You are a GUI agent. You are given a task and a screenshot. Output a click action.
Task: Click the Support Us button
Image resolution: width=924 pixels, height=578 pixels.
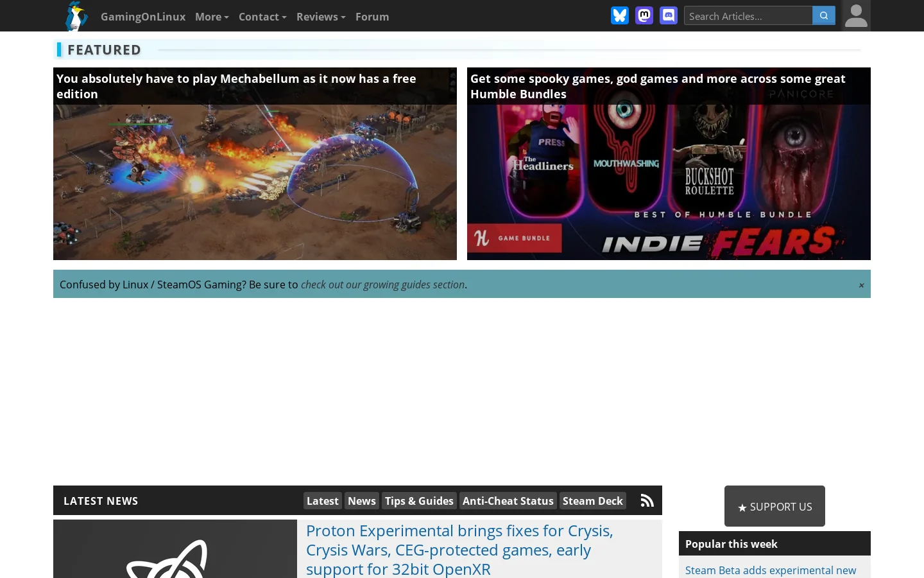(x=774, y=506)
